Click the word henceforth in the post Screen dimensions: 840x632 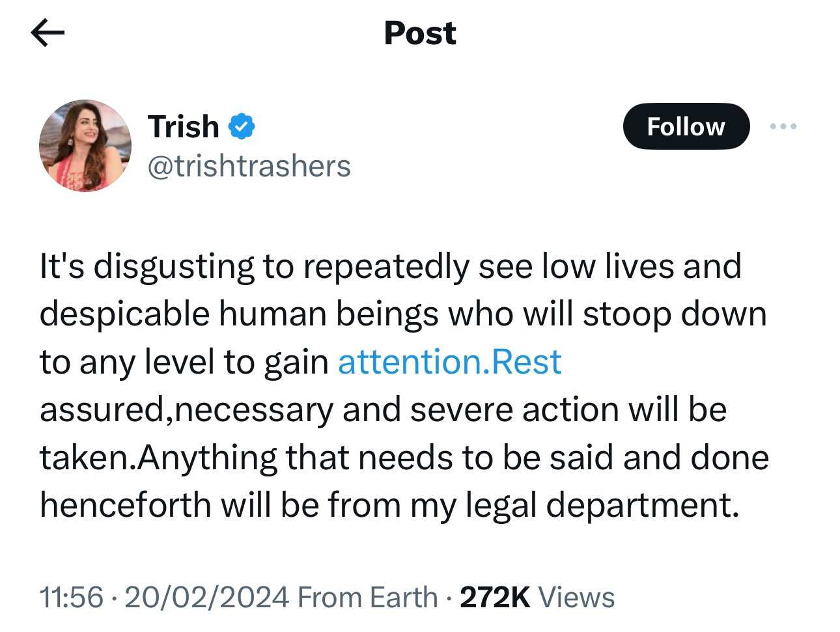125,505
